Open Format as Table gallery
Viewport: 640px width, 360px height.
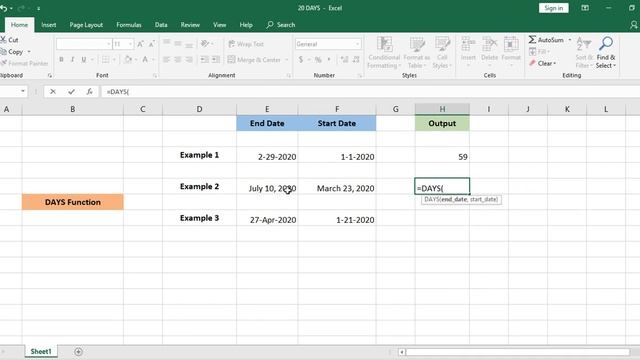click(x=417, y=52)
